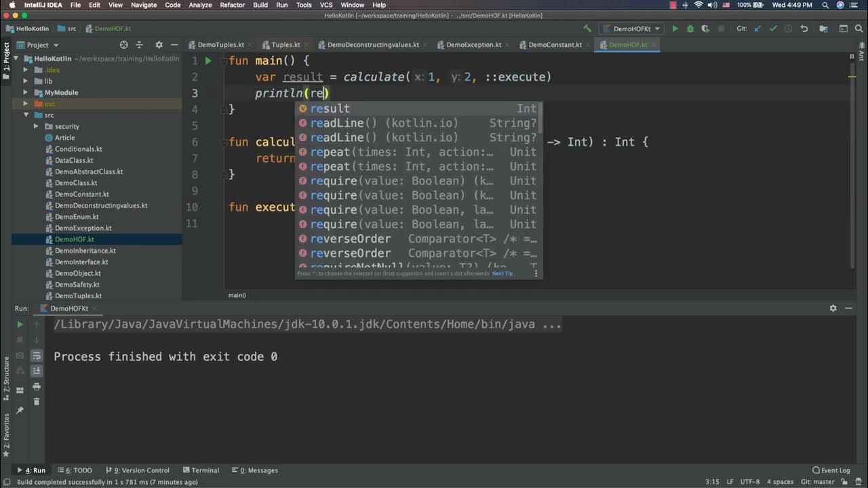
Task: Click the completion popup scrollbar
Action: tap(540, 119)
